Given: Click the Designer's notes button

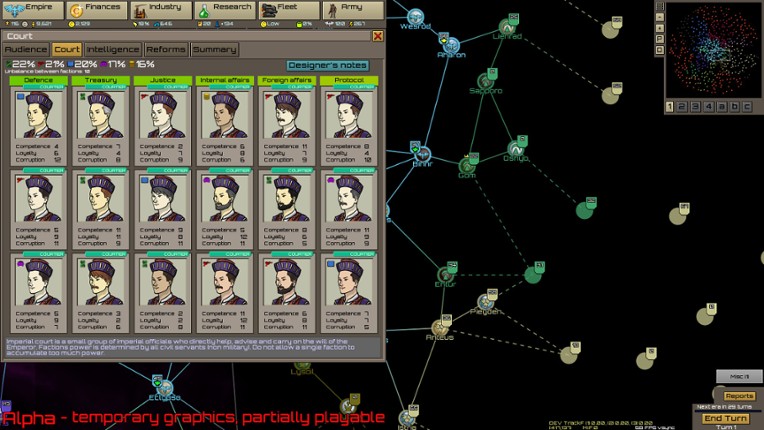Looking at the screenshot, I should (328, 65).
